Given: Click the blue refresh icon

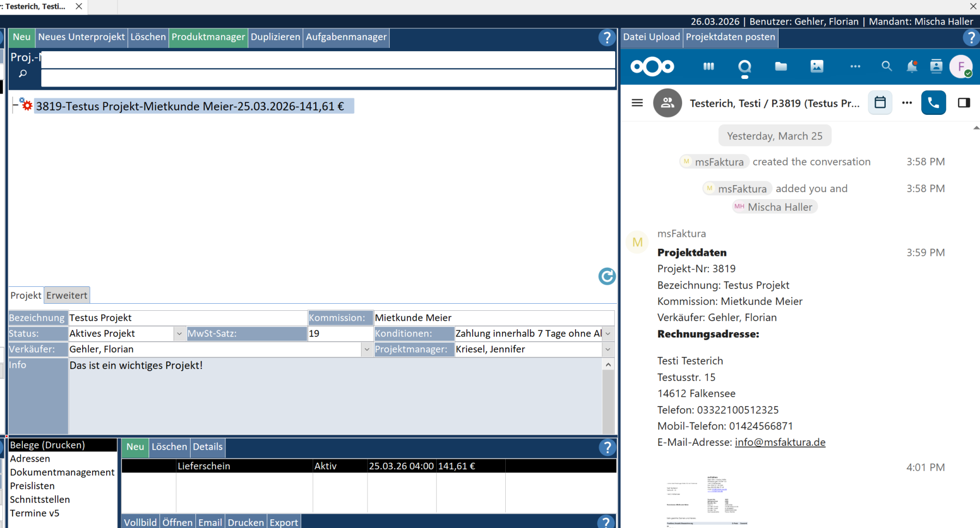Looking at the screenshot, I should (x=607, y=277).
